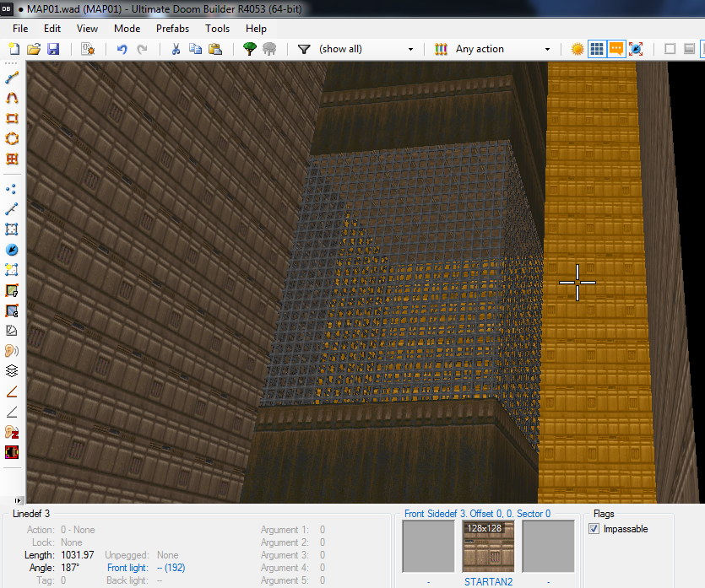
Task: Open the File menu
Action: click(20, 29)
